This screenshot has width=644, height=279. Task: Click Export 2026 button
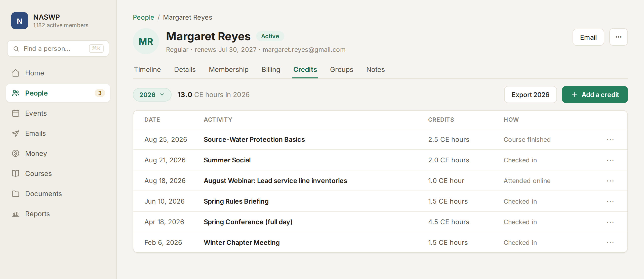[531, 95]
